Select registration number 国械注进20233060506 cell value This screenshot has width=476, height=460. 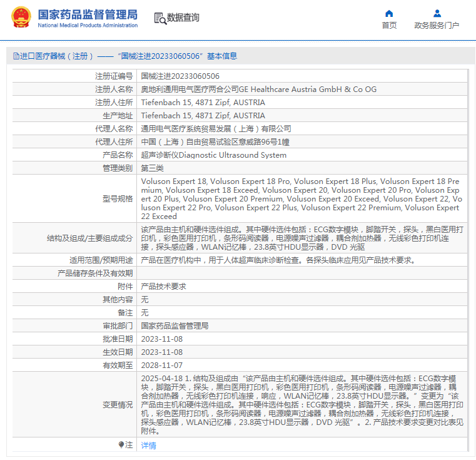pyautogui.click(x=180, y=76)
